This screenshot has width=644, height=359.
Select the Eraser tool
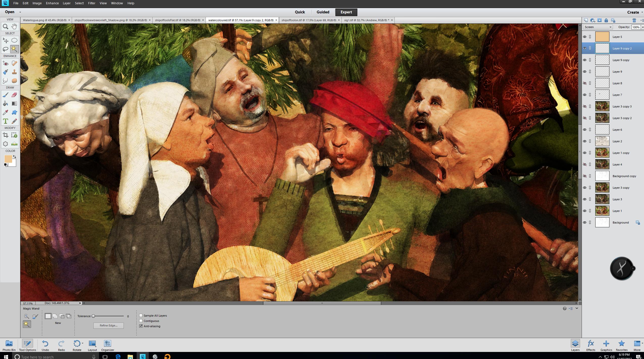[x=14, y=95]
